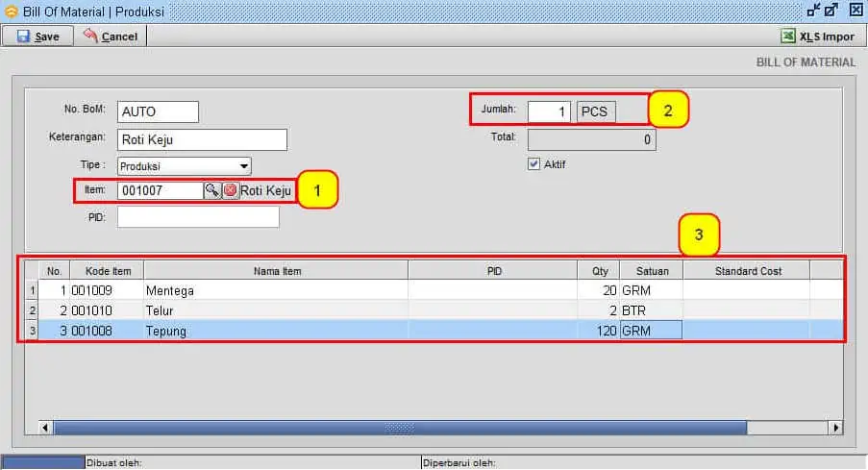
Task: Click the window restore-down icon
Action: 813,10
